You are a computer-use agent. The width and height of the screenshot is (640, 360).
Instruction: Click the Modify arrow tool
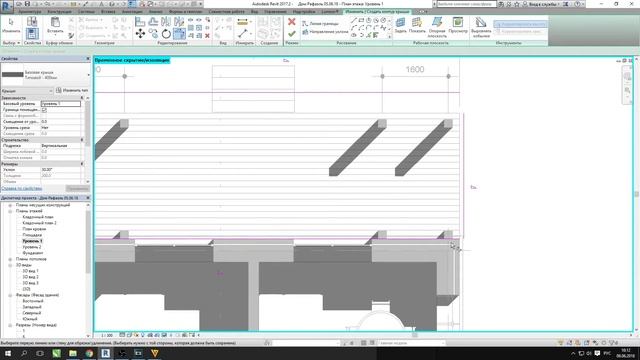point(11,24)
